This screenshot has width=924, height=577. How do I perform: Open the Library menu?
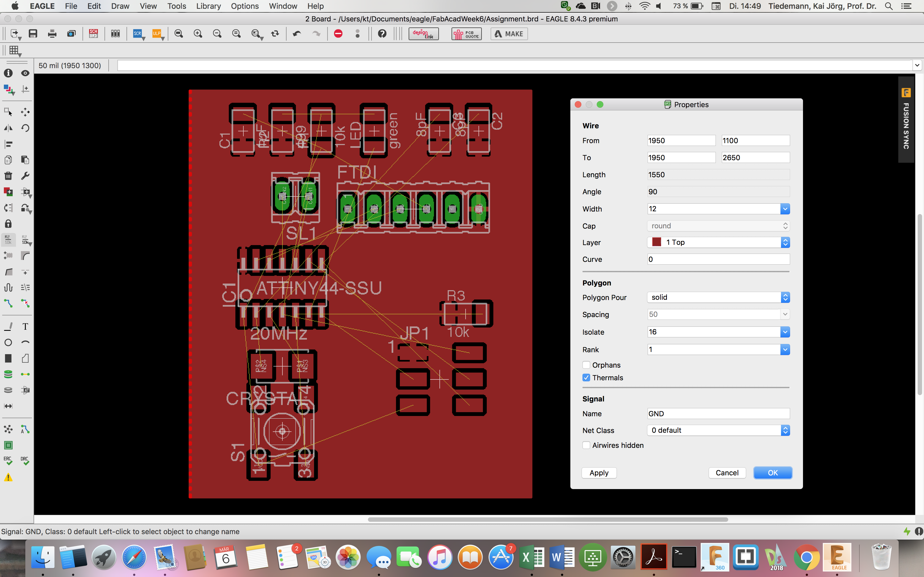(x=208, y=6)
